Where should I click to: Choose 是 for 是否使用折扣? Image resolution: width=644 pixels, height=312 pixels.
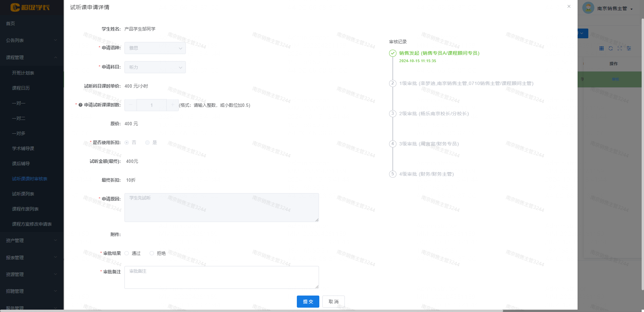147,143
